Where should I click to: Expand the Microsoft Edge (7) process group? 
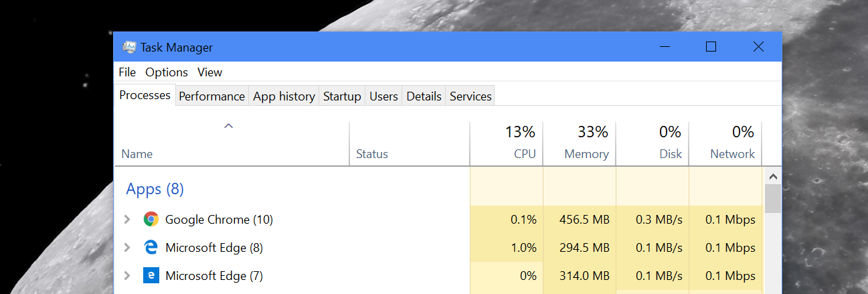127,275
